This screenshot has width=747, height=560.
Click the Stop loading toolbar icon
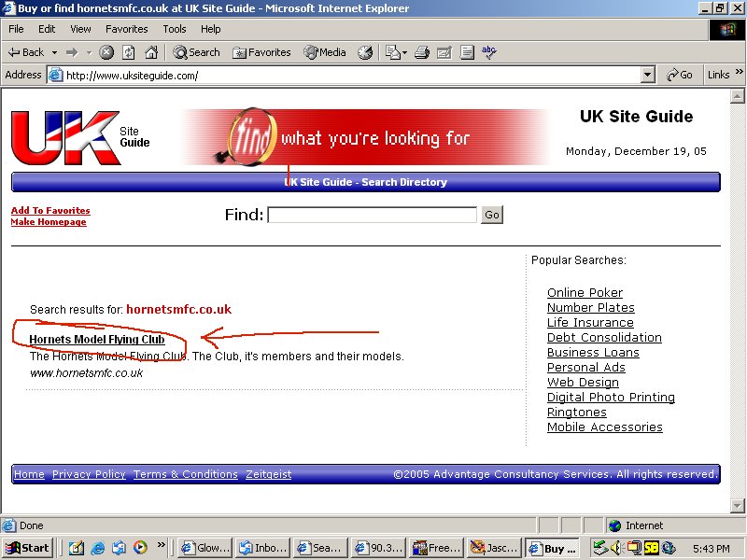pos(106,52)
